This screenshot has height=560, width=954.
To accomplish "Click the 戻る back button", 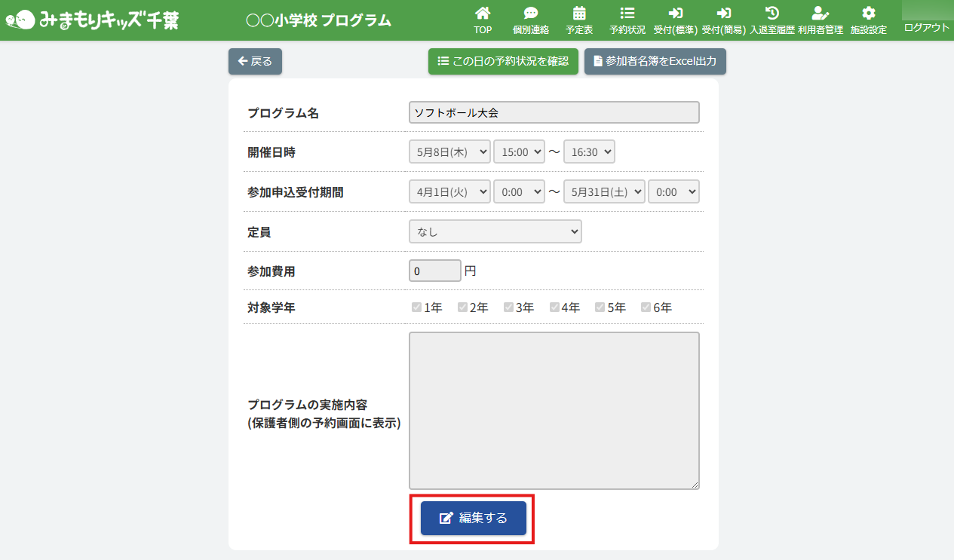I will pos(255,61).
